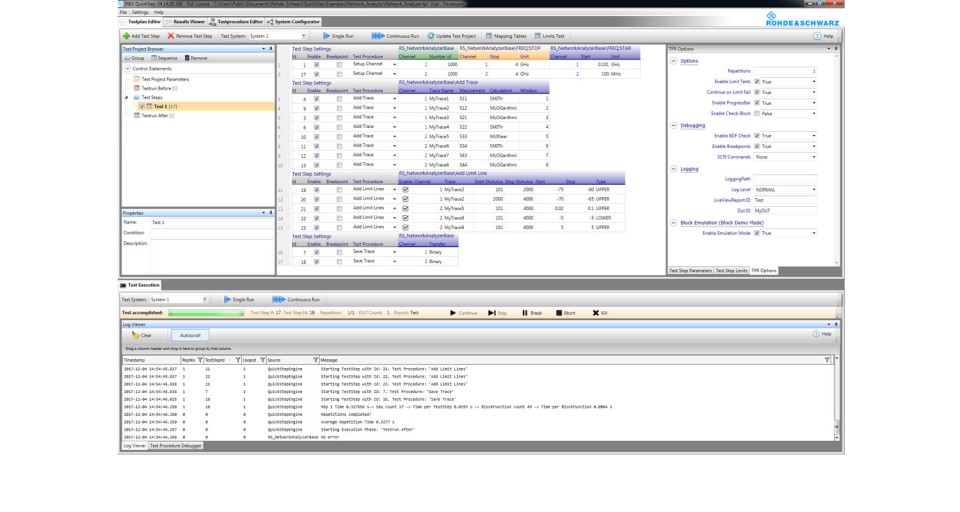Click the filter icon on RepNo column
The image size is (960, 512).
[200, 360]
